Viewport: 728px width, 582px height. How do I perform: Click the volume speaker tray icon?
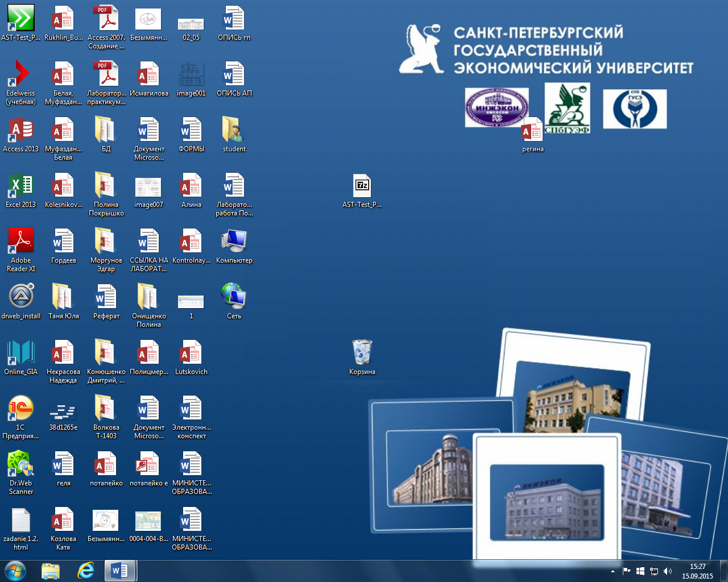668,571
